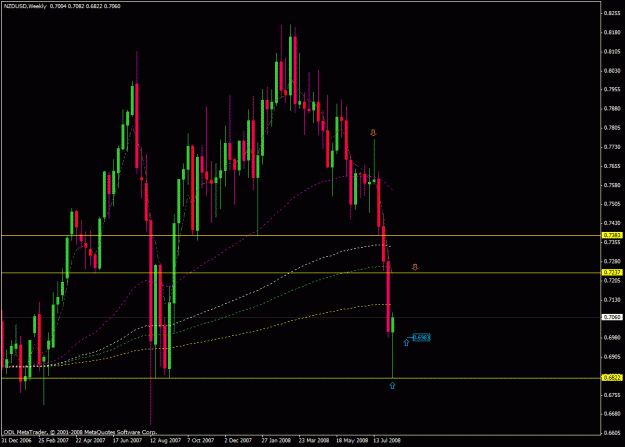Click the ODL MetaTrader copyright text
625x447 pixels.
pos(80,432)
